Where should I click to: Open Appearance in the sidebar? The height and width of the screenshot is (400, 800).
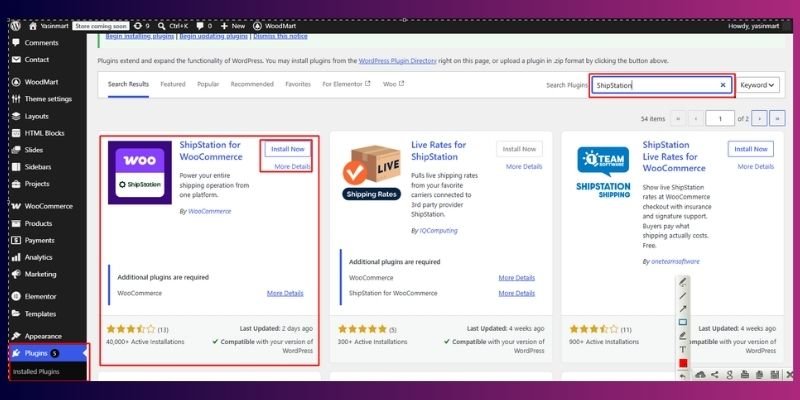(x=43, y=336)
